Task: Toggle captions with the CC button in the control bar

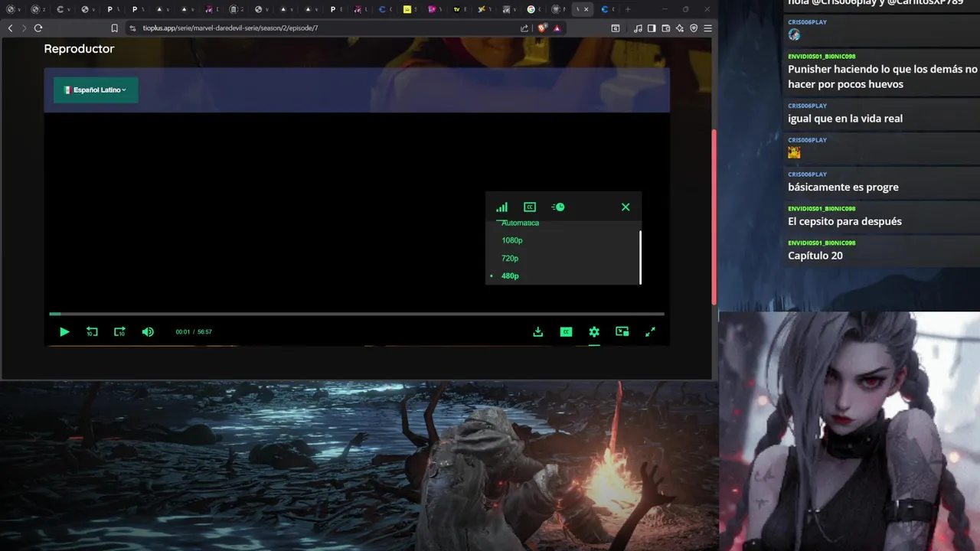Action: [x=566, y=331]
